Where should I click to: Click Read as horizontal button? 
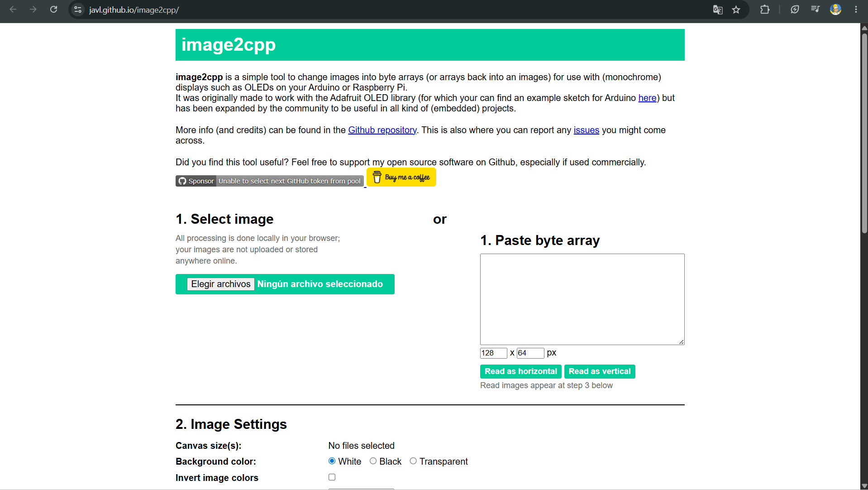pyautogui.click(x=521, y=371)
